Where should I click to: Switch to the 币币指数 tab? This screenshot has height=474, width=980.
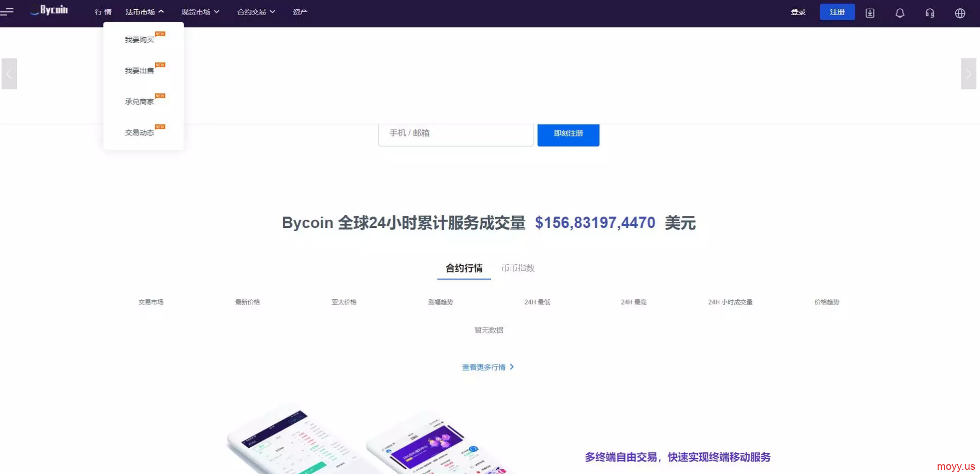pos(518,268)
